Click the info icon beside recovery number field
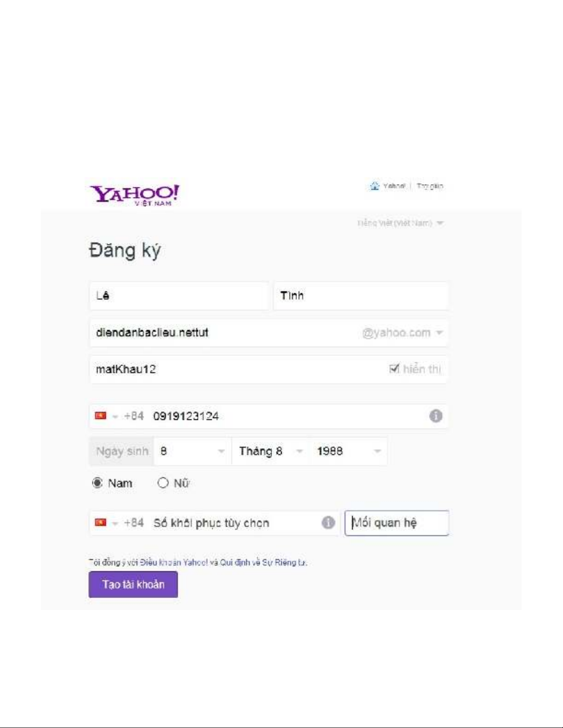Image resolution: width=563 pixels, height=728 pixels. [x=328, y=523]
